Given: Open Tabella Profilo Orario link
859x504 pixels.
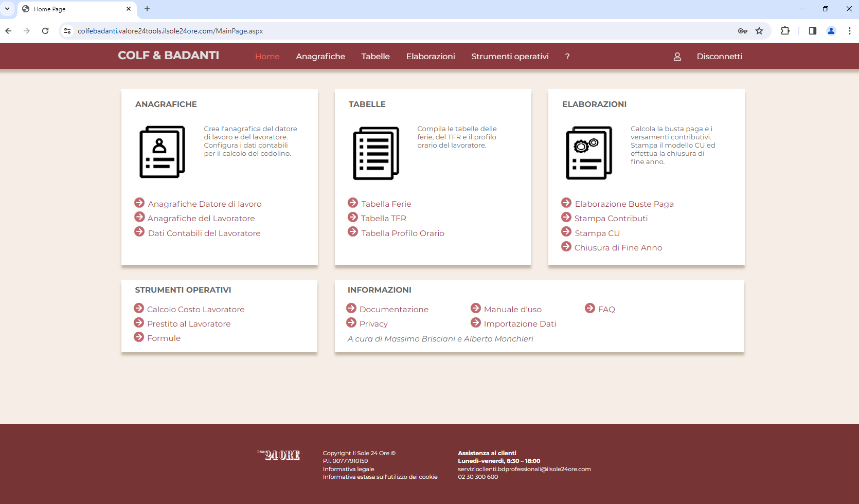Looking at the screenshot, I should tap(403, 233).
